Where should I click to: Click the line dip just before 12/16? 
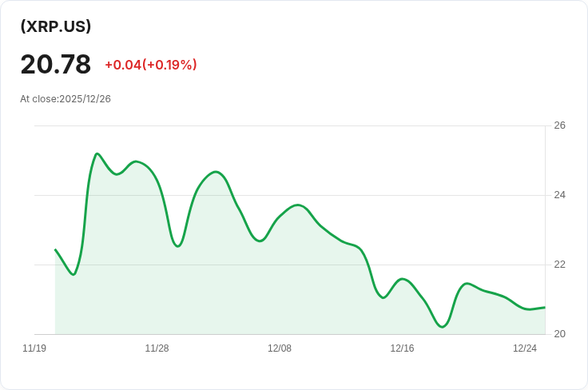(x=383, y=297)
